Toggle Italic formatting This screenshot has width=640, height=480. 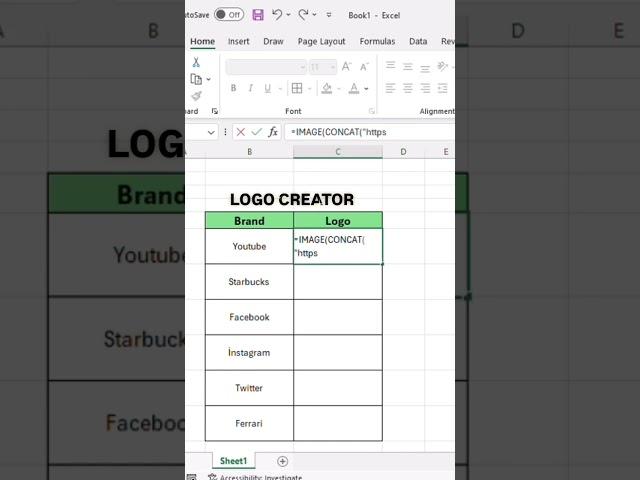(251, 88)
